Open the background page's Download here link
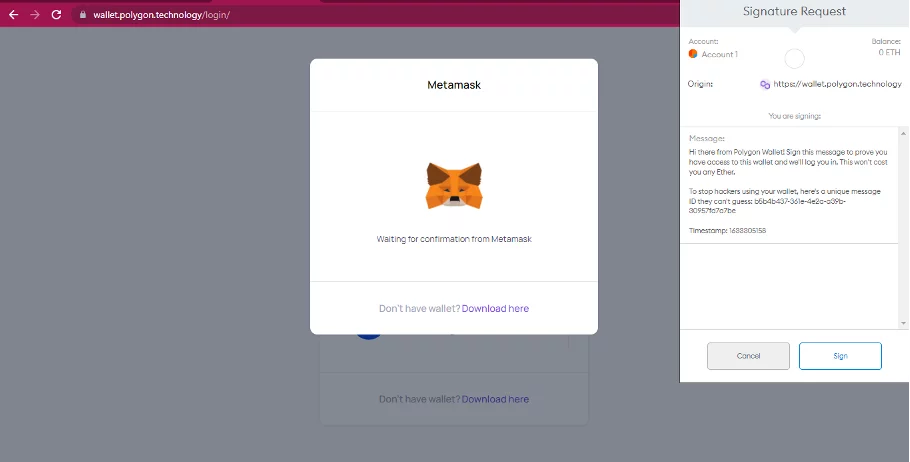This screenshot has width=910, height=462. click(x=495, y=399)
